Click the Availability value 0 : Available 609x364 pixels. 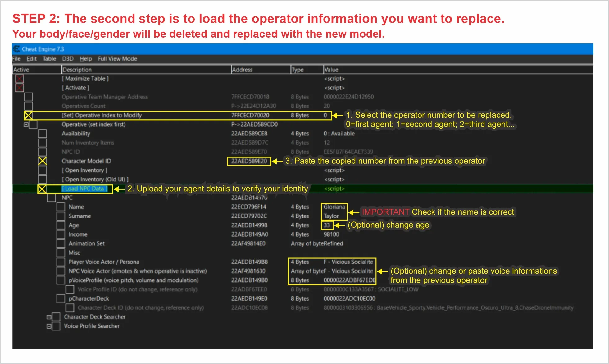(x=339, y=134)
